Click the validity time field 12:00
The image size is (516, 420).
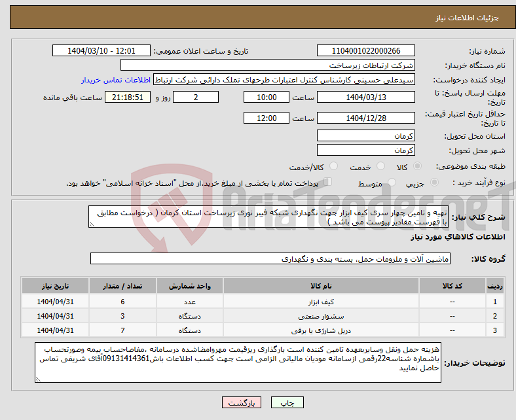coord(267,118)
